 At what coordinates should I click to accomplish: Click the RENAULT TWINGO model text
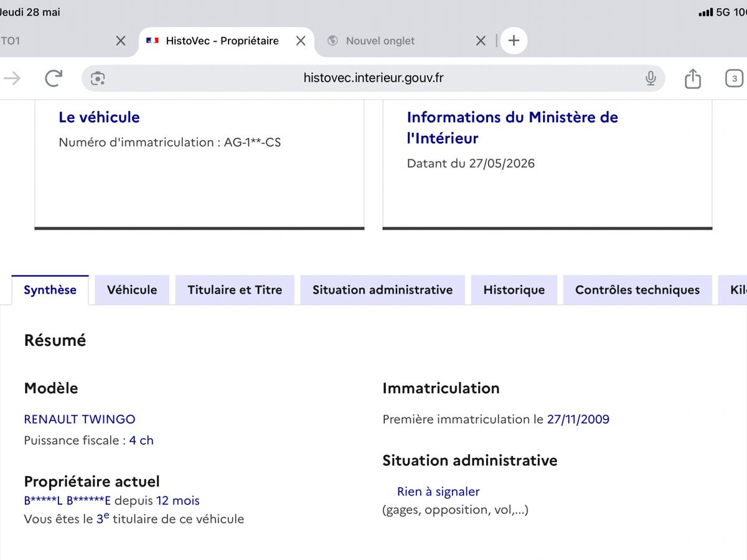(x=80, y=419)
